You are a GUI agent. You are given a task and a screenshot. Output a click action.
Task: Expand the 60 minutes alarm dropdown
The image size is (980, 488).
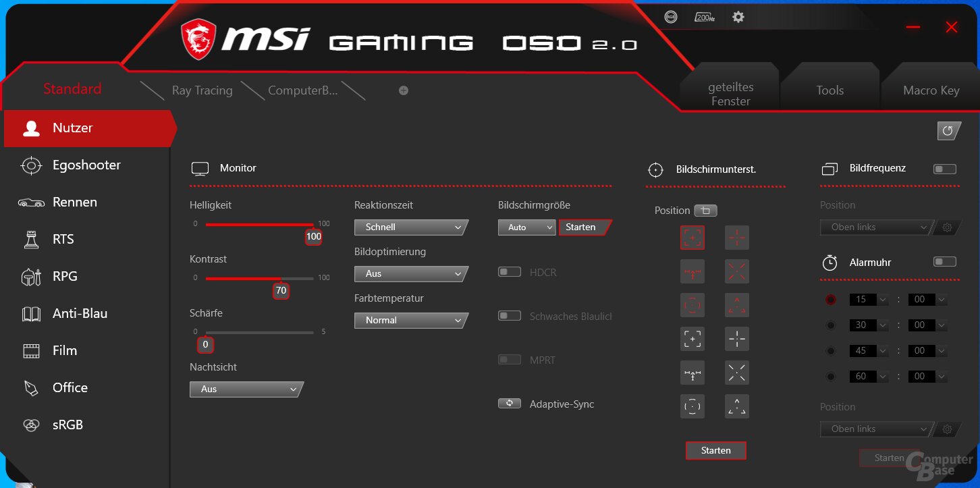(868, 377)
